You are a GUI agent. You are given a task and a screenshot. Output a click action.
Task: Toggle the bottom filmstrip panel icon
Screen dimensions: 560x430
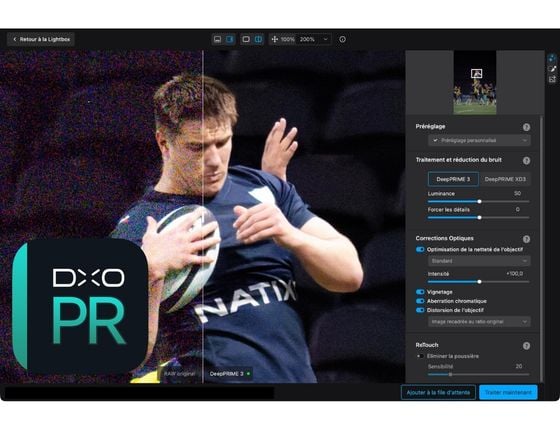217,39
